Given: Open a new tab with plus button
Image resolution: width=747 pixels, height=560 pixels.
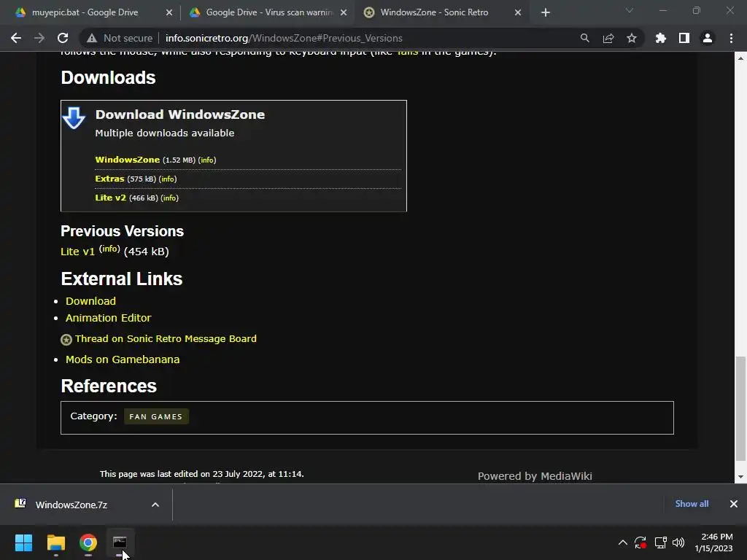Looking at the screenshot, I should click(546, 12).
